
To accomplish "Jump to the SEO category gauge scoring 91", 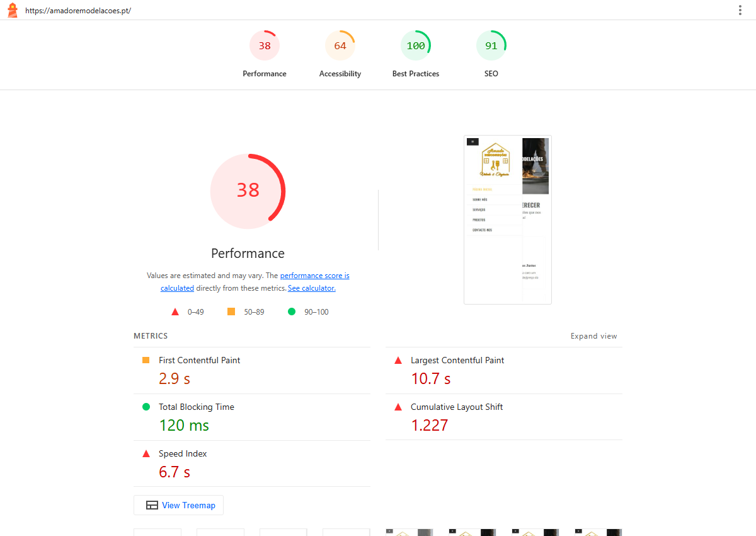I will [491, 54].
